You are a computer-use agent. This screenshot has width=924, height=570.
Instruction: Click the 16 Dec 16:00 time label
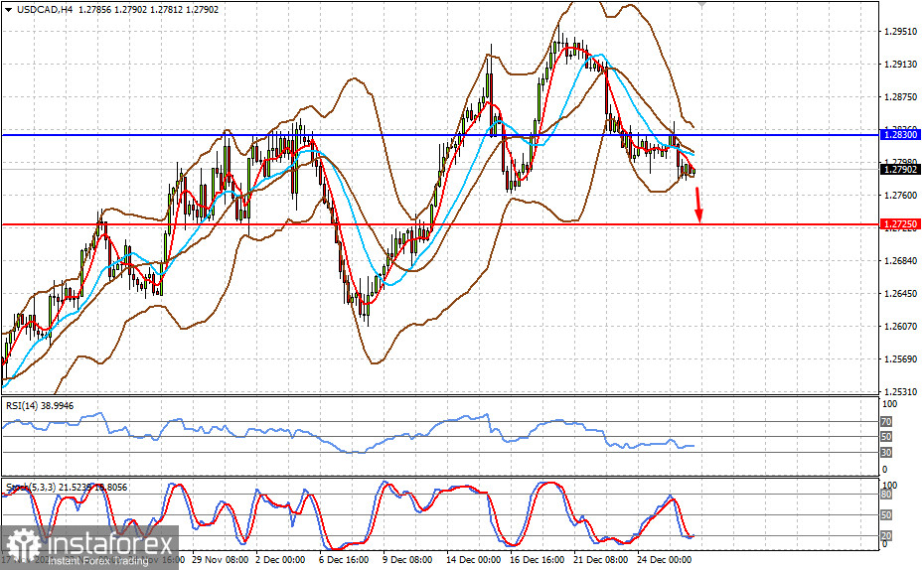click(x=538, y=560)
